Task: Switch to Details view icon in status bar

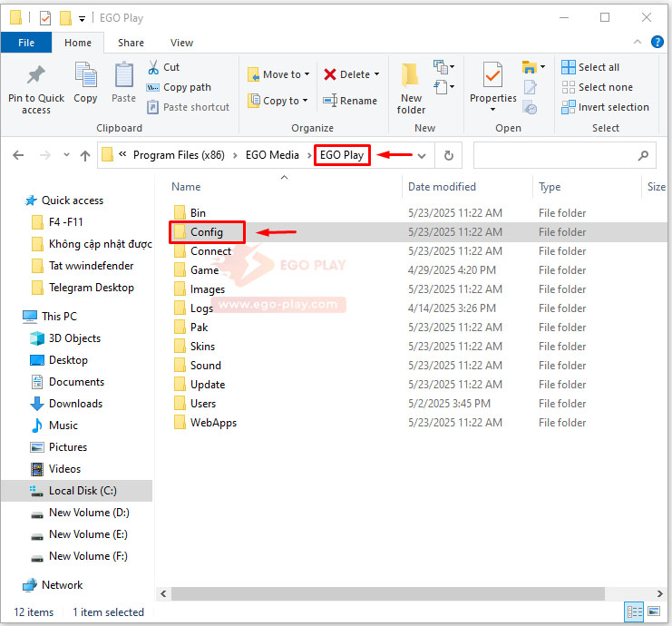Action: (634, 611)
